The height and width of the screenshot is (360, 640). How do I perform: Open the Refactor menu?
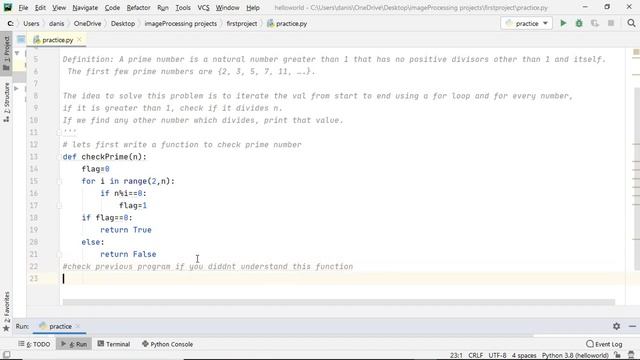[x=138, y=7]
